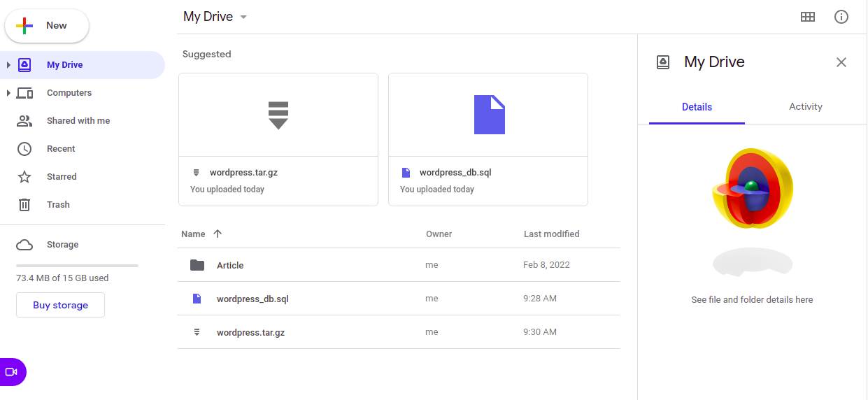Click the My Drive icon in sidebar

coord(24,64)
